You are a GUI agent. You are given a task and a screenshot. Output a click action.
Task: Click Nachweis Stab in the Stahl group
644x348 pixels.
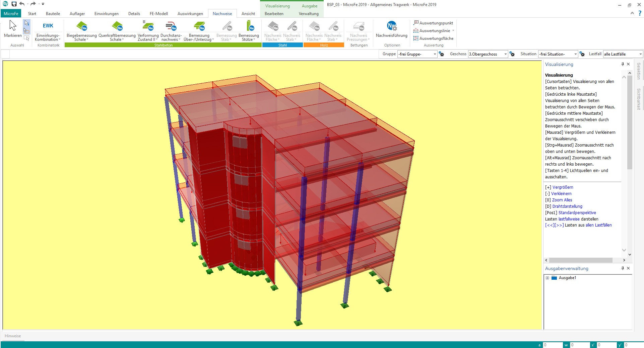(x=292, y=31)
